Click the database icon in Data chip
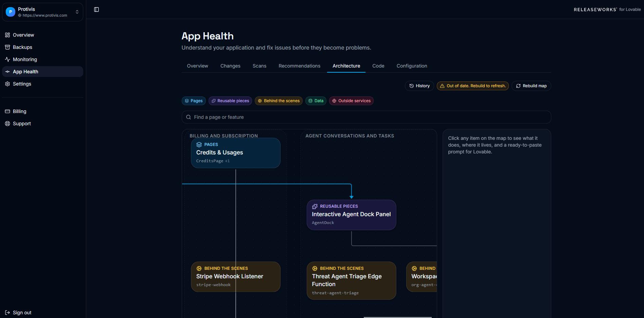This screenshot has width=644, height=318. [310, 101]
